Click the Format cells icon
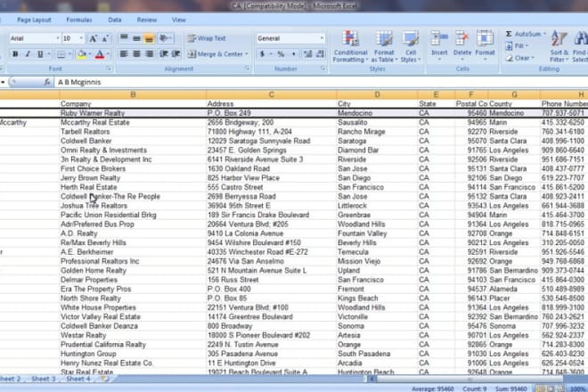 (x=485, y=39)
